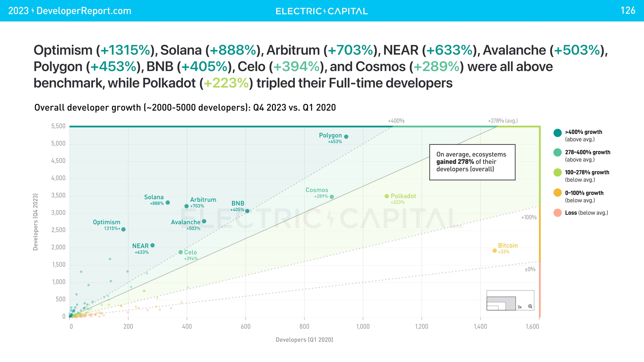The height and width of the screenshot is (362, 644).
Task: Click the Electric Capital header logo
Action: coord(322,11)
